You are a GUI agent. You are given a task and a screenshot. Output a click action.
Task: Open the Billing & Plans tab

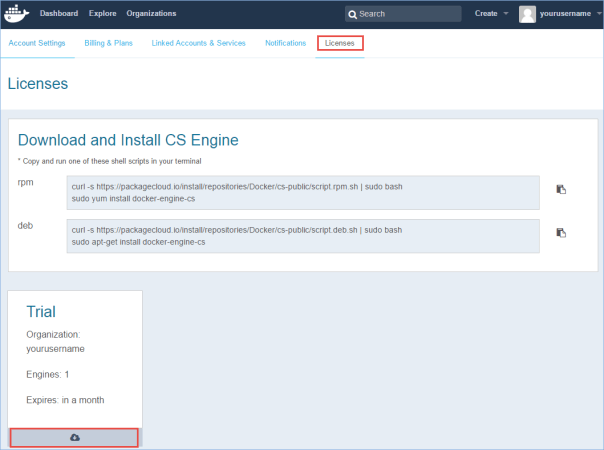tap(109, 43)
